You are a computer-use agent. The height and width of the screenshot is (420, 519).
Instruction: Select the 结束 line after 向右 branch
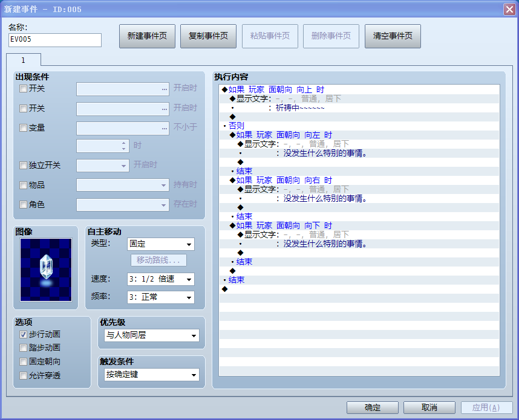tap(359, 216)
